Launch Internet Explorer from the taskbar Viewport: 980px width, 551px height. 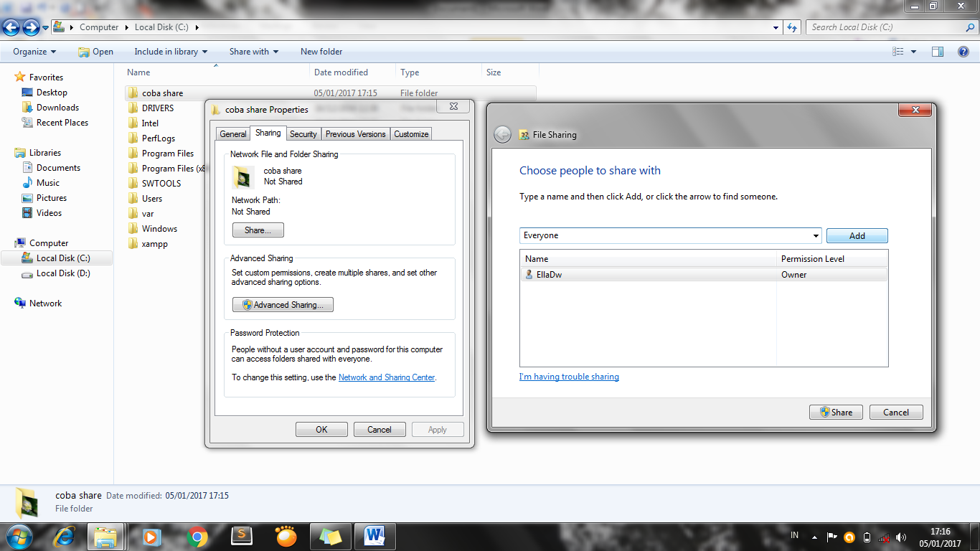point(64,536)
